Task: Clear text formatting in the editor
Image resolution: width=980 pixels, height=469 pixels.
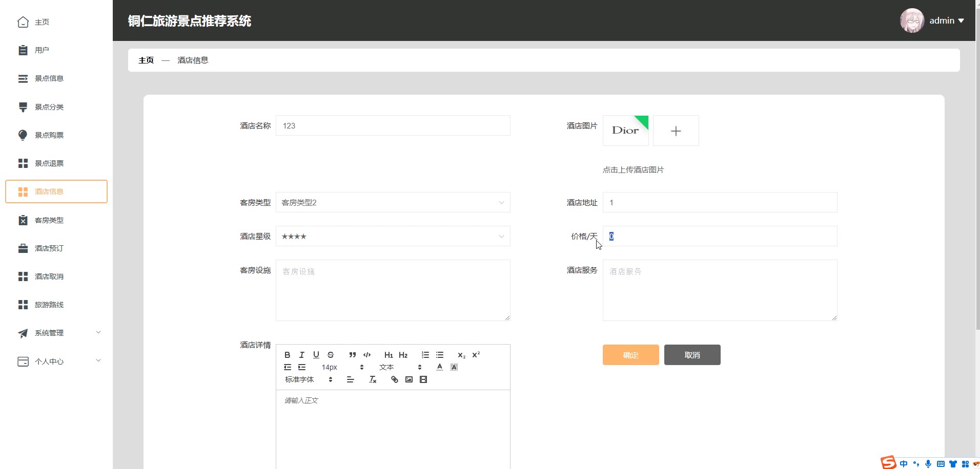Action: (373, 379)
